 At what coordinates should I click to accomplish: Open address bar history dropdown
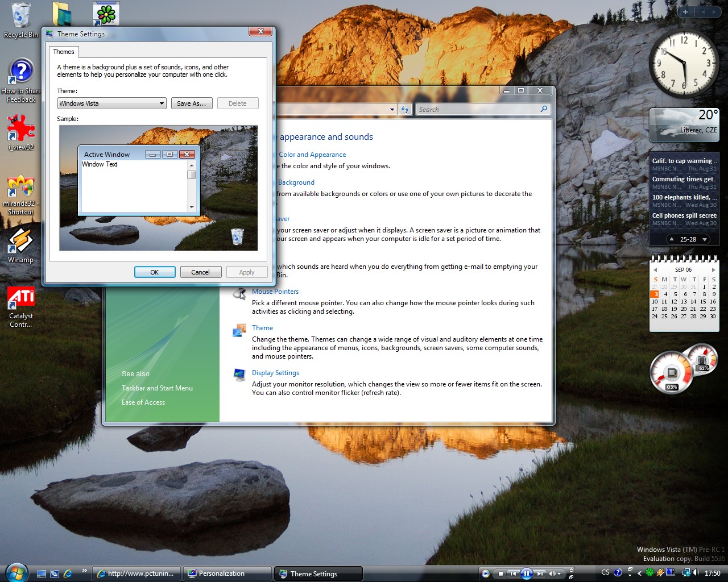[x=392, y=110]
